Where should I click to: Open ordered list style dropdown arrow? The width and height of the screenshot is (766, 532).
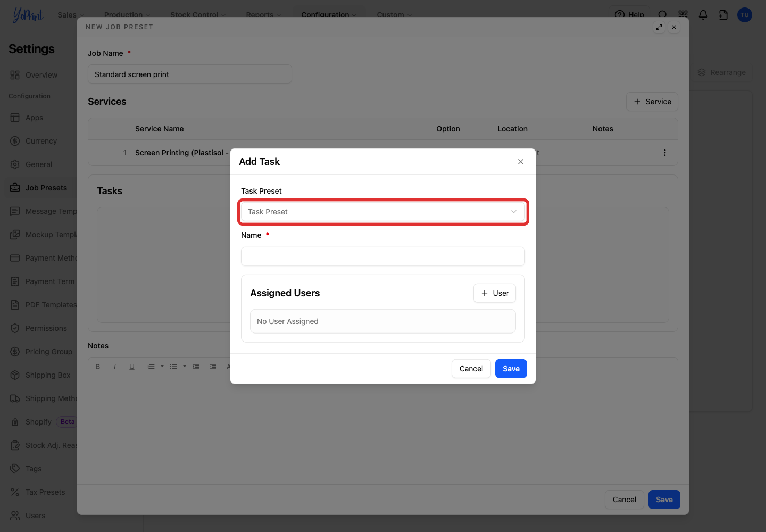click(162, 367)
